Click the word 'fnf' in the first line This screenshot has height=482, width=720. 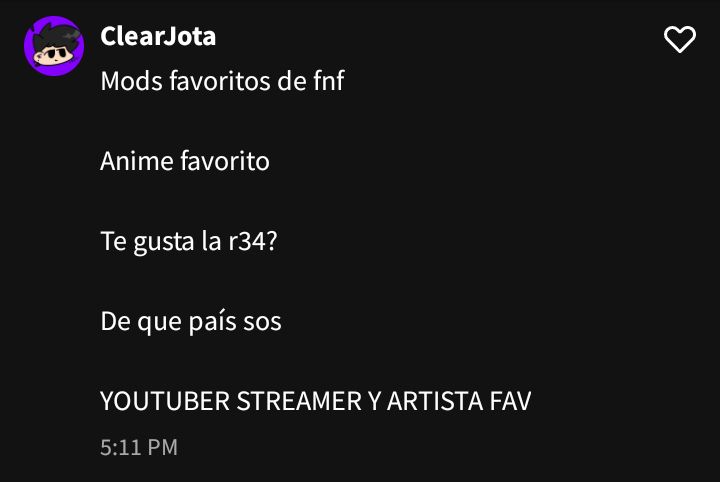coord(329,81)
